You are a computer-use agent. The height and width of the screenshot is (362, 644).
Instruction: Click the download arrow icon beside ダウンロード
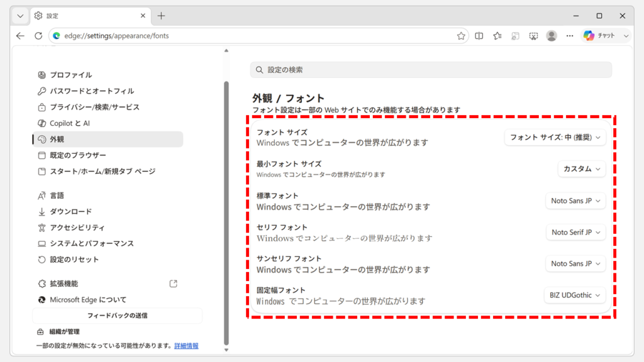tap(42, 212)
